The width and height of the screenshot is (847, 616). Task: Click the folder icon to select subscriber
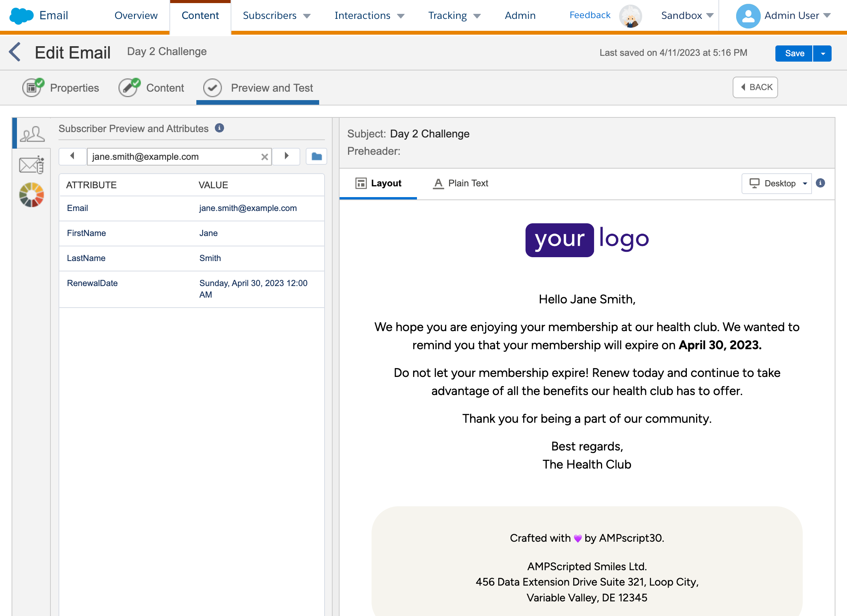coord(316,157)
